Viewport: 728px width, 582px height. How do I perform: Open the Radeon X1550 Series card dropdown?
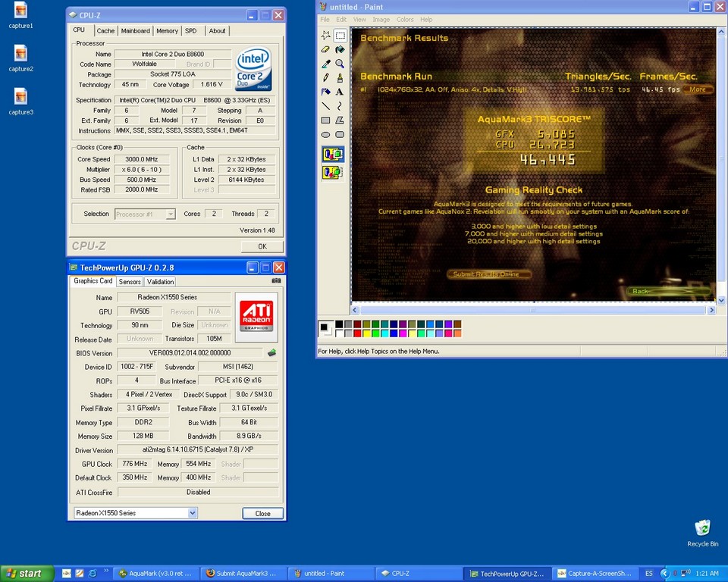click(x=193, y=513)
